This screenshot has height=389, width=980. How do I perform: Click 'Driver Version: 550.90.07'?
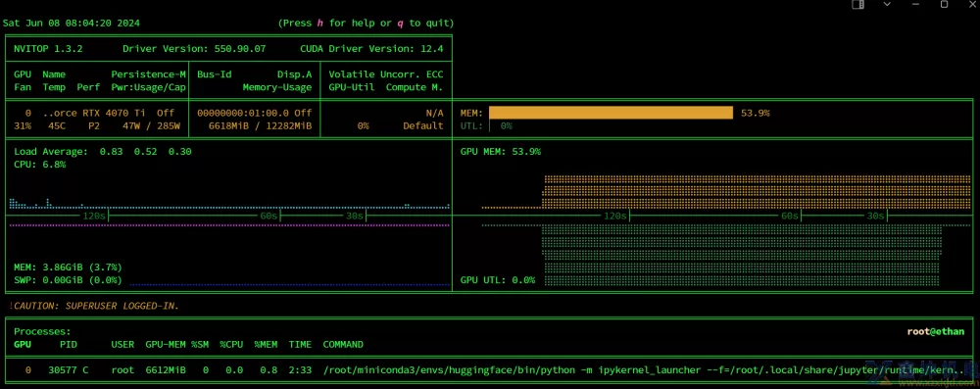pyautogui.click(x=194, y=48)
